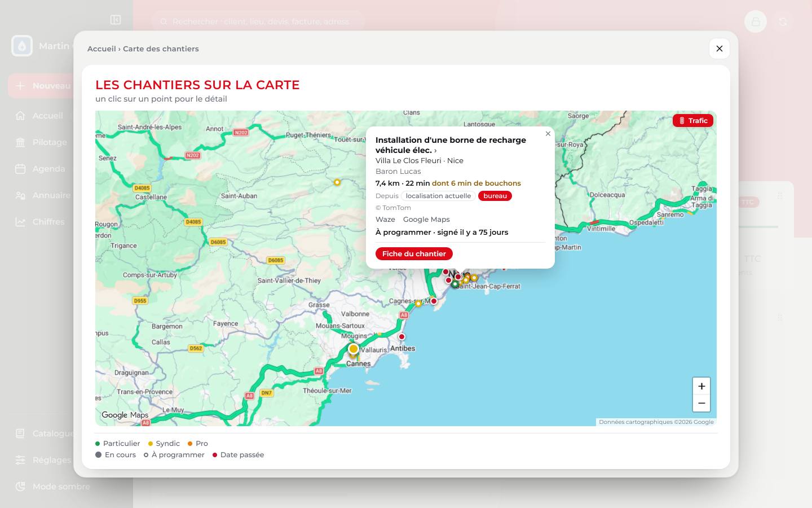Click the 'Date passée' legend entry
Screen dimensions: 812x508
pos(238,455)
